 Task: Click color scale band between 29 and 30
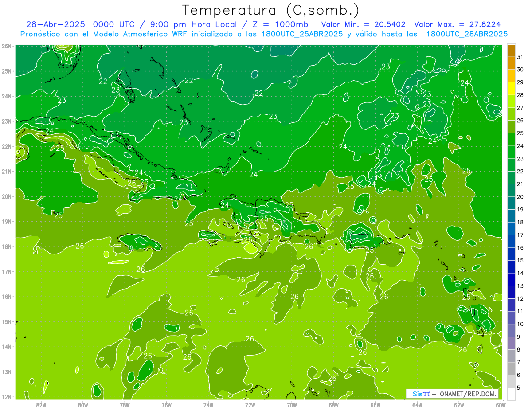(x=511, y=76)
